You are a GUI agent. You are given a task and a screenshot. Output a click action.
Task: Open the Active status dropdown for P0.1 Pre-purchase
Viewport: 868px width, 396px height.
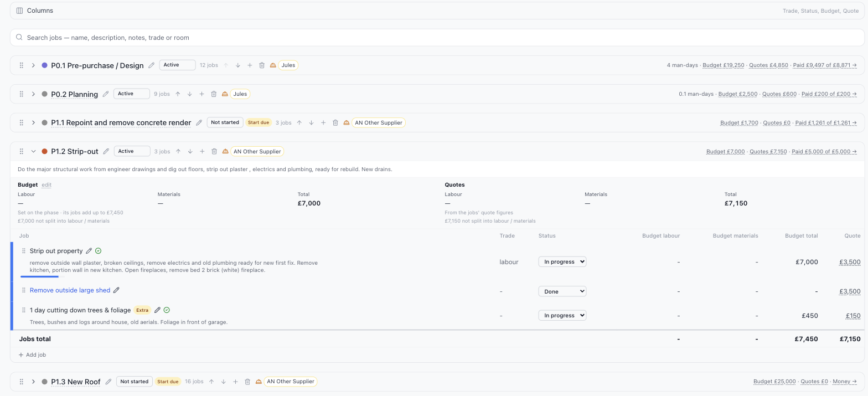coord(178,65)
